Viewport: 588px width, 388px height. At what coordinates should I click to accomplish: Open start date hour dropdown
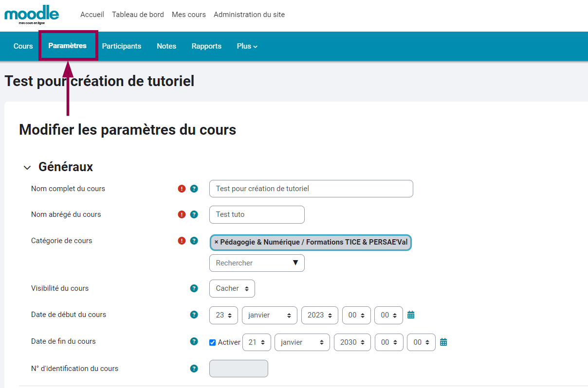tap(356, 315)
